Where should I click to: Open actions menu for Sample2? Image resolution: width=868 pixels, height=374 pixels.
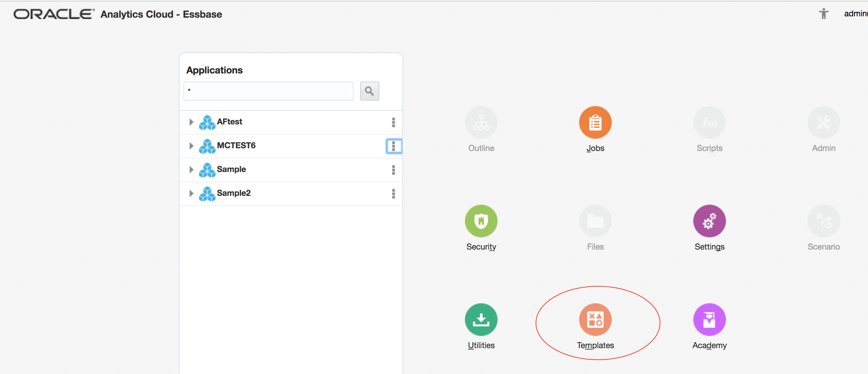[x=394, y=194]
